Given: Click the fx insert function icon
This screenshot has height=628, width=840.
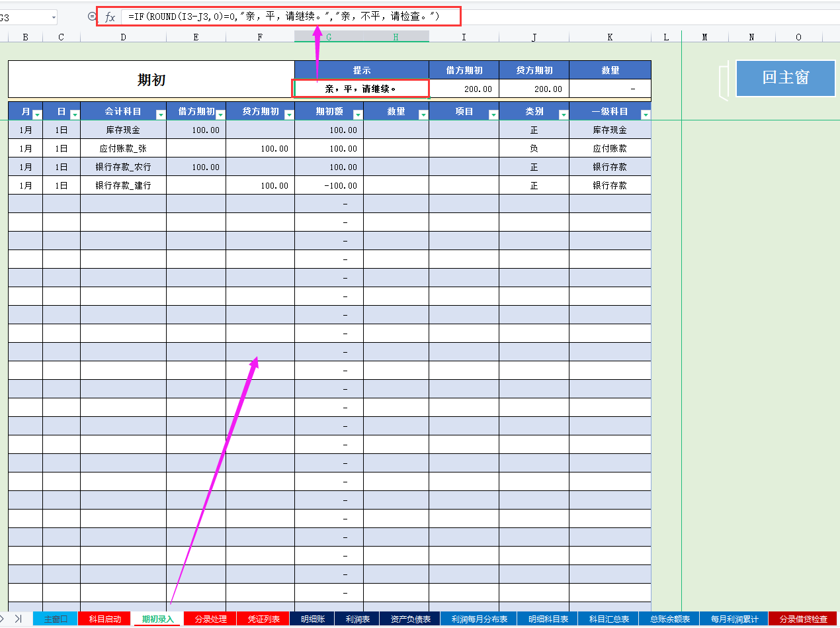Looking at the screenshot, I should point(110,17).
